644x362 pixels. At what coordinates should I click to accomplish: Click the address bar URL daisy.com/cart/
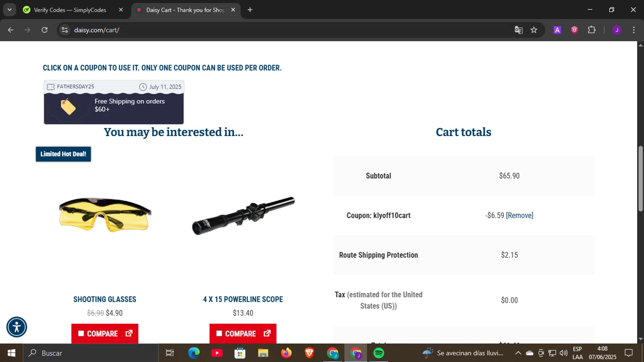[97, 30]
